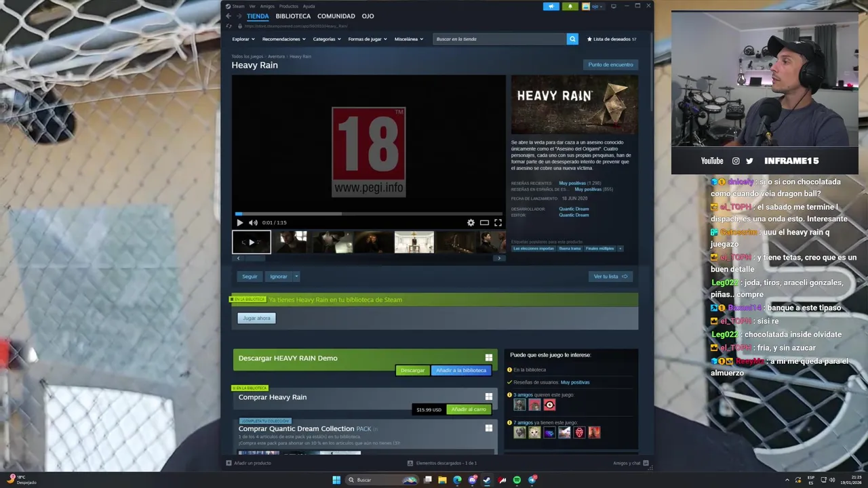Open the volume control in system tray

[832, 480]
